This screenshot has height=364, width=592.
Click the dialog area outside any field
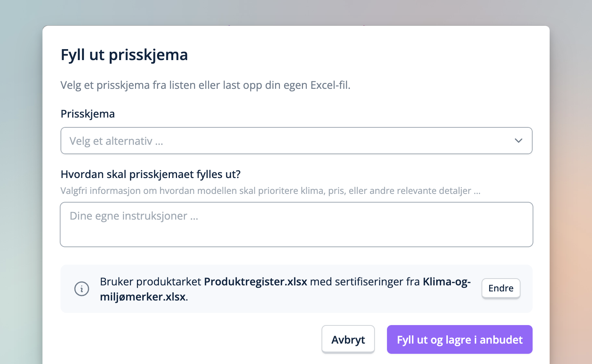point(296,257)
